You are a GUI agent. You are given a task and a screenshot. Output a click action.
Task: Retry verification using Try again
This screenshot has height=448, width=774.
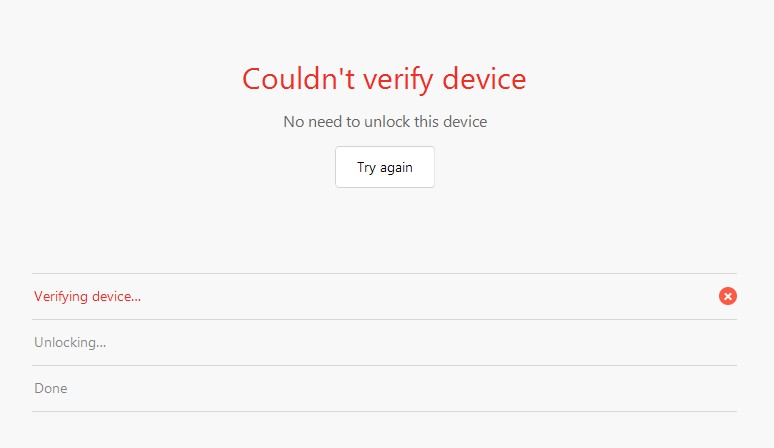tap(385, 167)
